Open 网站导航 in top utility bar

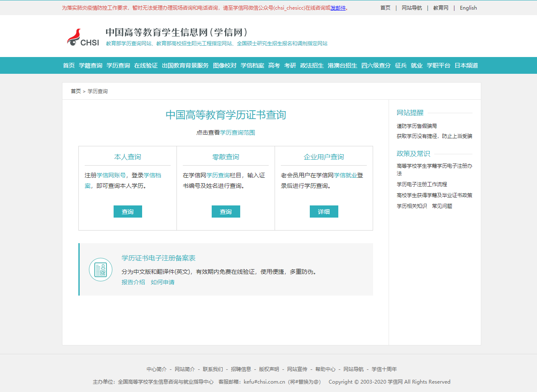(x=412, y=8)
